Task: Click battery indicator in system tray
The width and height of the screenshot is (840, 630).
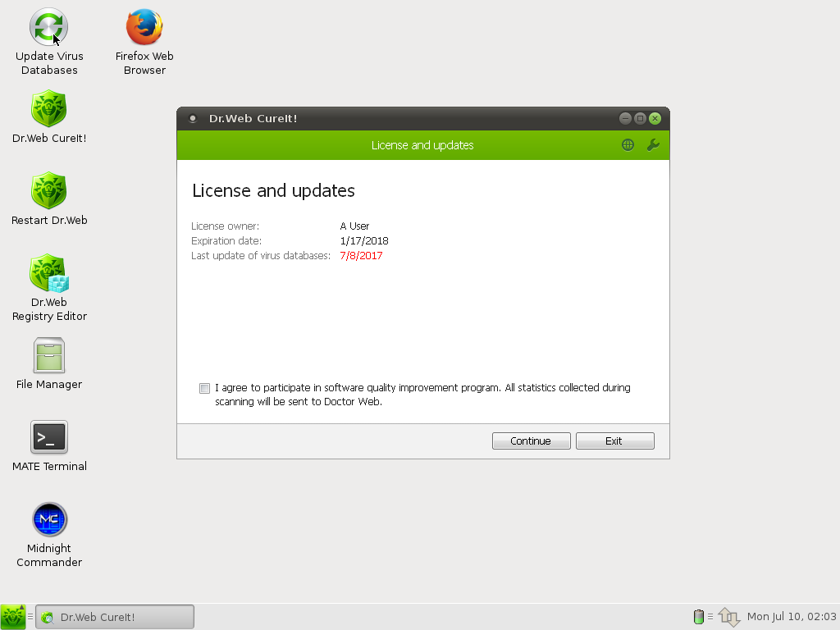Action: [699, 617]
